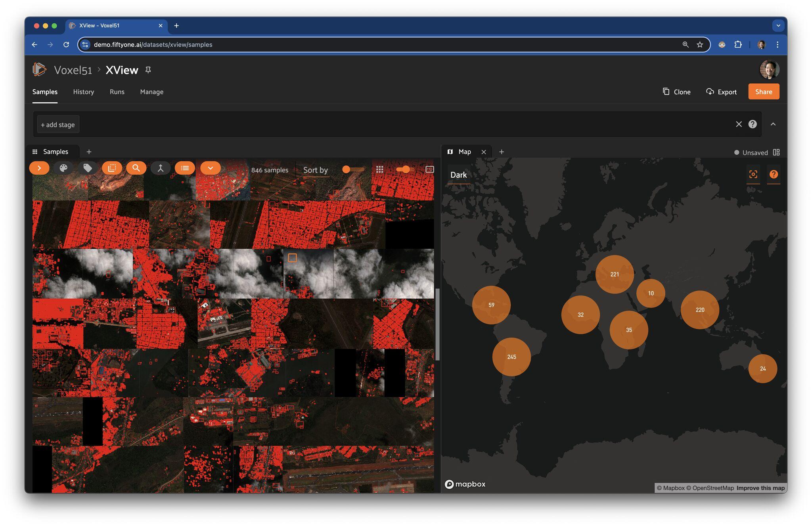Close the Map panel tab
This screenshot has width=812, height=526.
click(484, 152)
